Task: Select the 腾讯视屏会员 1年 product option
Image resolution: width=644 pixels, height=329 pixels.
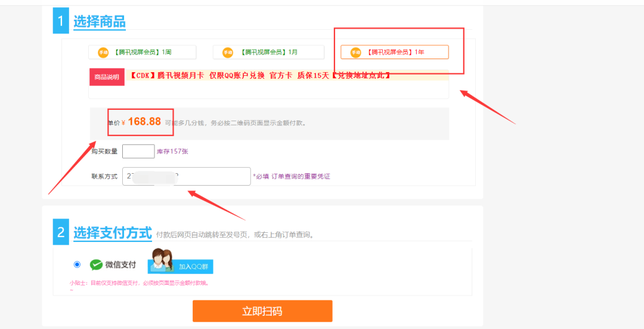Action: click(x=395, y=52)
